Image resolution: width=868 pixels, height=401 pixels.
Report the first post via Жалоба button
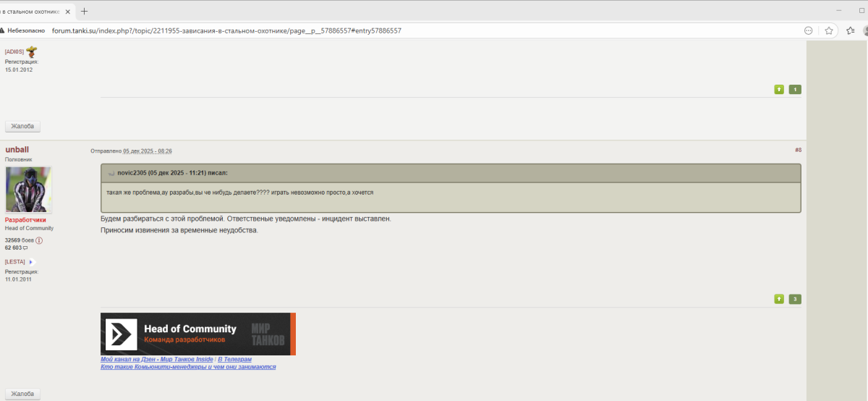[x=22, y=127]
